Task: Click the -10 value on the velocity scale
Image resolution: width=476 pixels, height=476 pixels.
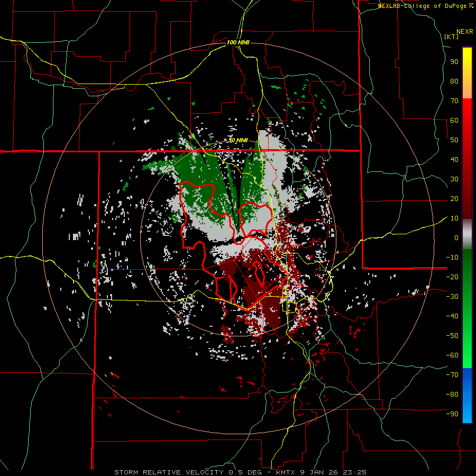Action: tap(452, 258)
